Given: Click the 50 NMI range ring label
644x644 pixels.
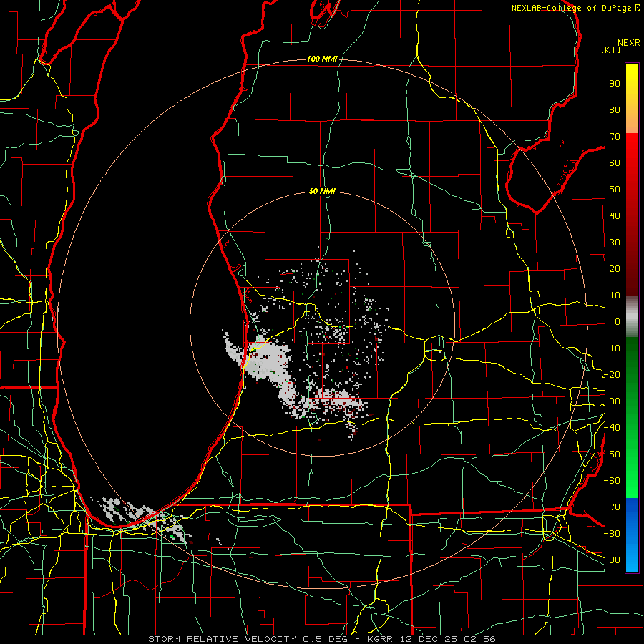Looking at the screenshot, I should click(322, 191).
